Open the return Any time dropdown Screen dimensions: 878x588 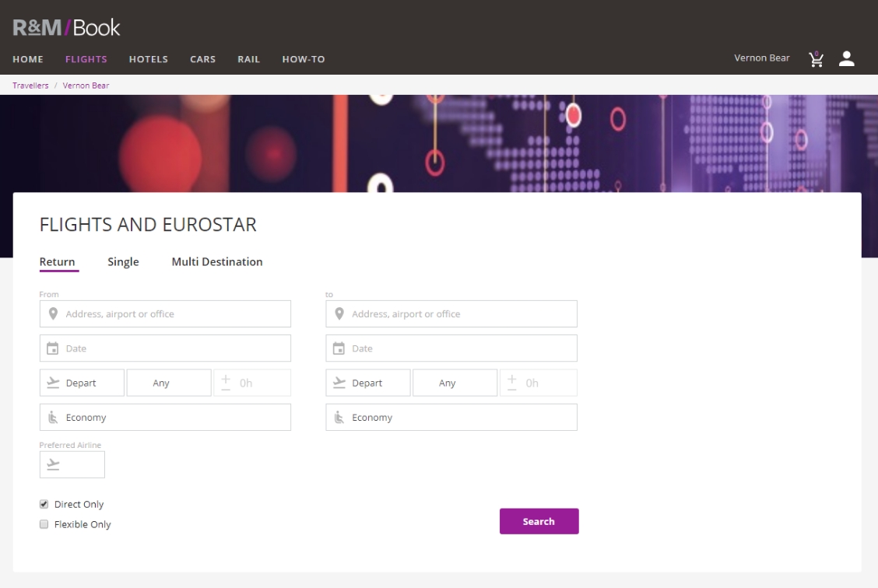(455, 383)
